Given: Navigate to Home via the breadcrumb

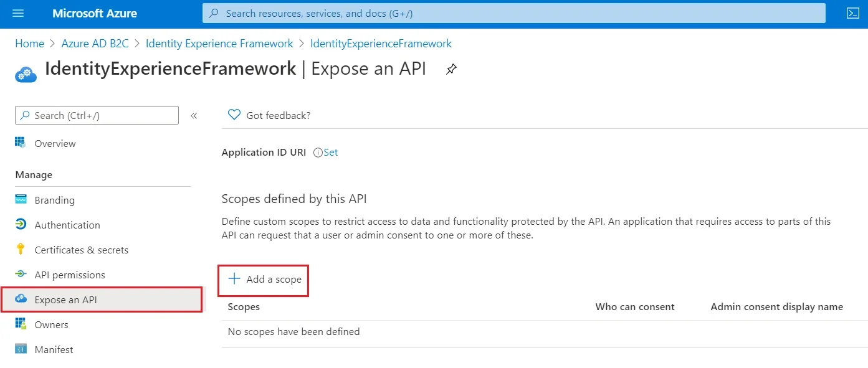Looking at the screenshot, I should tap(29, 43).
